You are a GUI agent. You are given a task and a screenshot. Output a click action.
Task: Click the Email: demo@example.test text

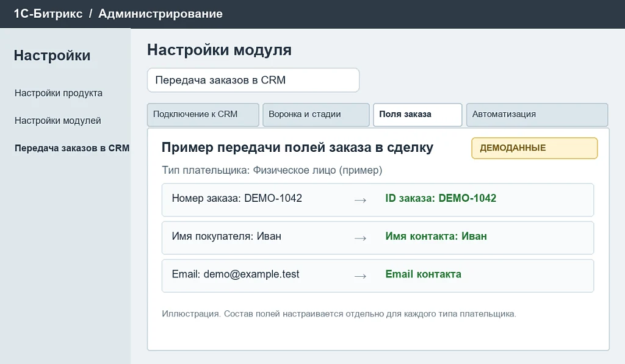pyautogui.click(x=236, y=274)
